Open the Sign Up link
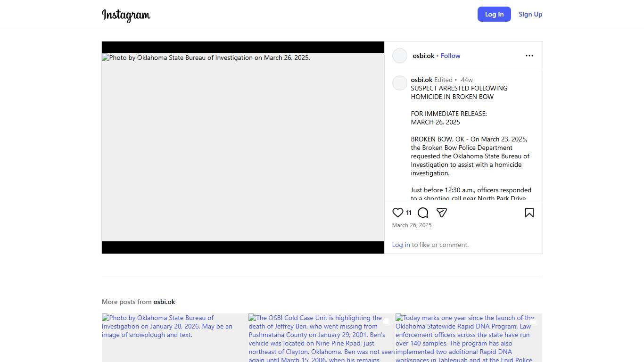 click(530, 14)
